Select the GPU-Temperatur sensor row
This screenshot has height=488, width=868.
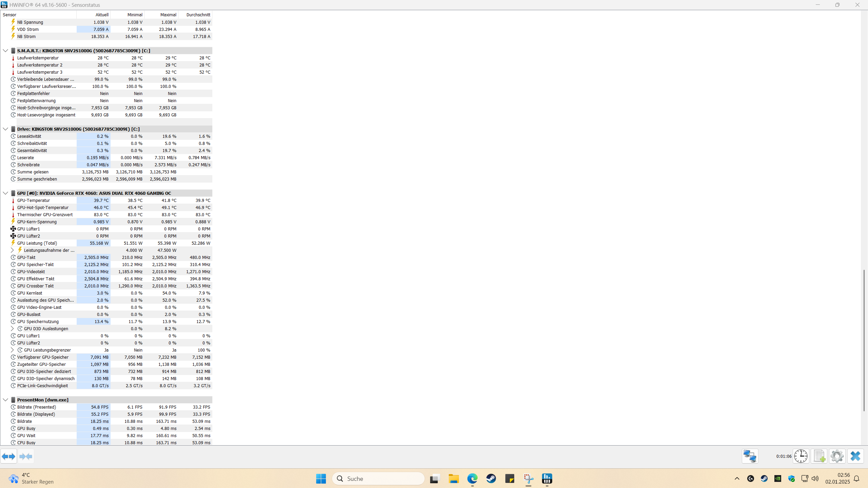[34, 200]
